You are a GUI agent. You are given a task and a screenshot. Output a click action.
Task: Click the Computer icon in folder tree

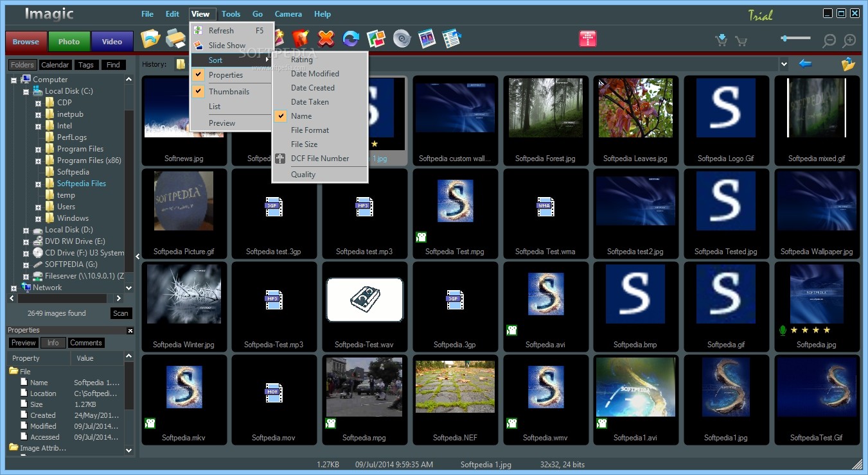[x=26, y=79]
